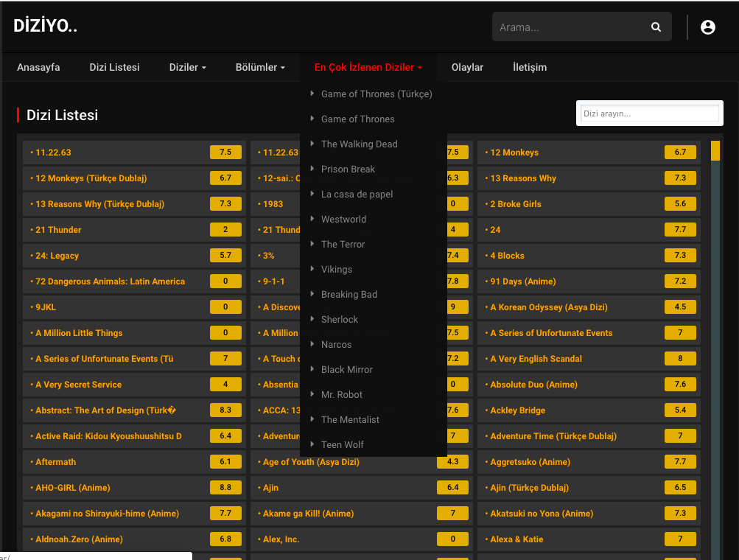The width and height of the screenshot is (739, 560).
Task: Open Alex, Inc. series link
Action: tap(281, 539)
